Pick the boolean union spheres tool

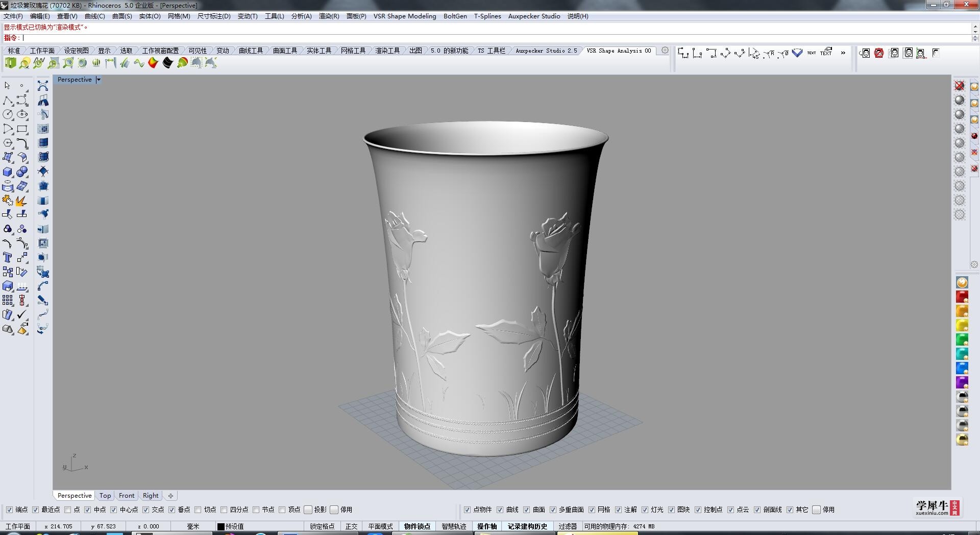coord(22,172)
